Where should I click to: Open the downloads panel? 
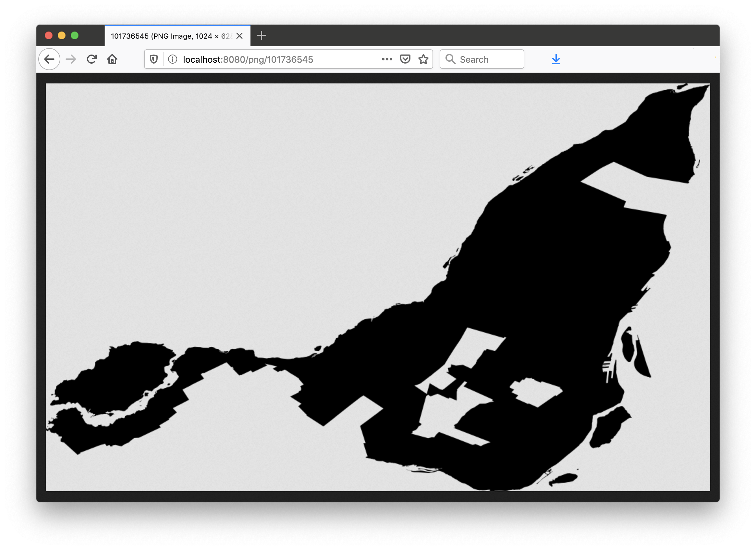556,59
